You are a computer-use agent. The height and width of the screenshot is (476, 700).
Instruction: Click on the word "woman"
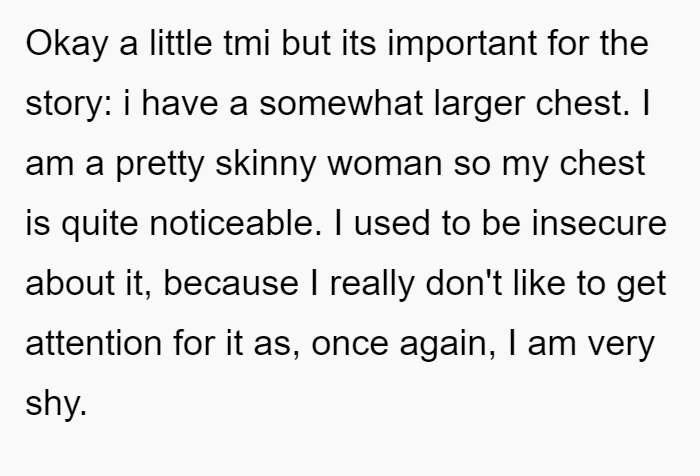(x=385, y=164)
